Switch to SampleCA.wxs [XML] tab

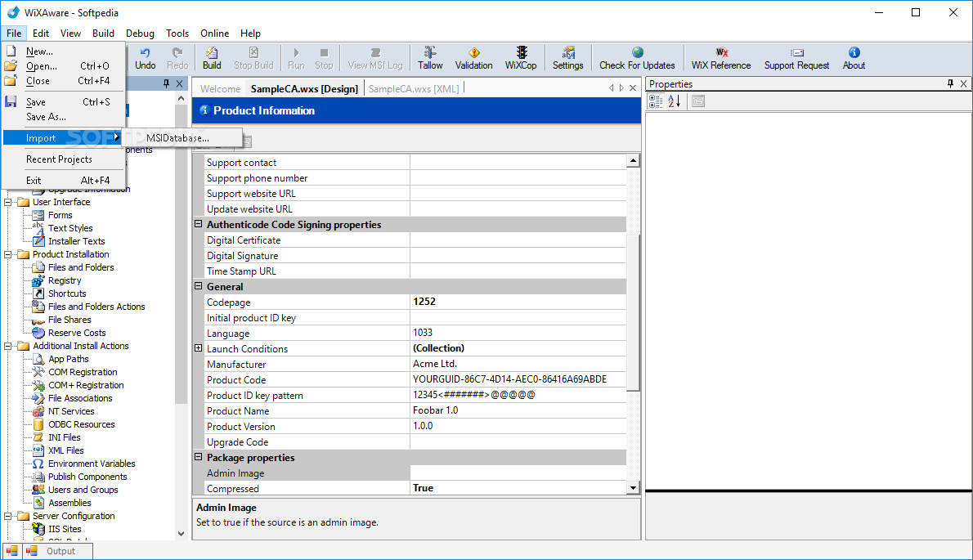click(414, 88)
